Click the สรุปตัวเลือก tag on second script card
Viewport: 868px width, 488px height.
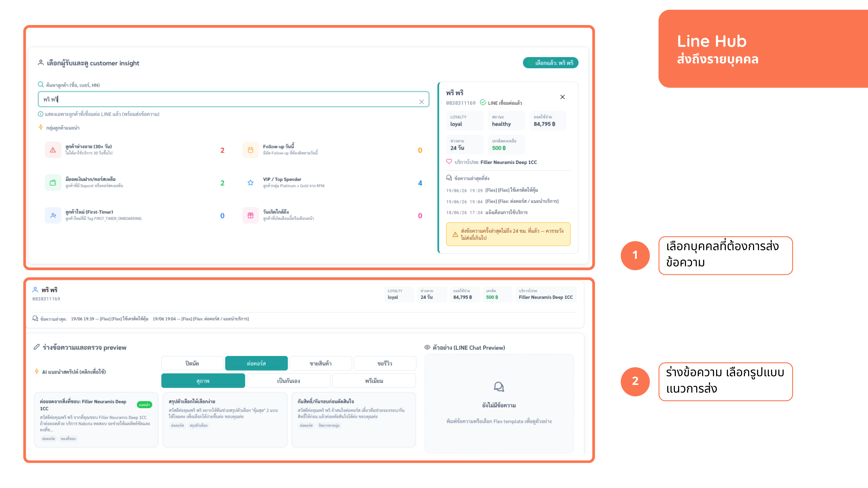(x=198, y=425)
